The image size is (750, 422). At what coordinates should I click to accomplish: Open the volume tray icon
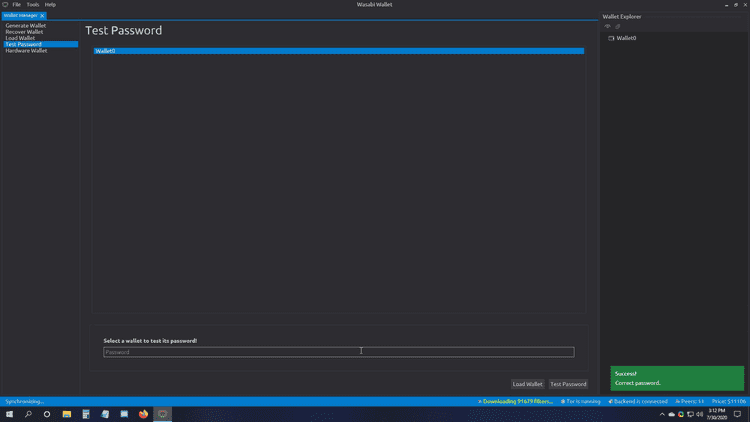pyautogui.click(x=700, y=414)
